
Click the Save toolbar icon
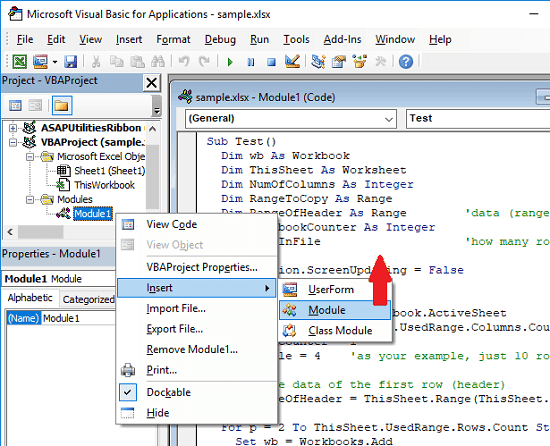click(71, 62)
